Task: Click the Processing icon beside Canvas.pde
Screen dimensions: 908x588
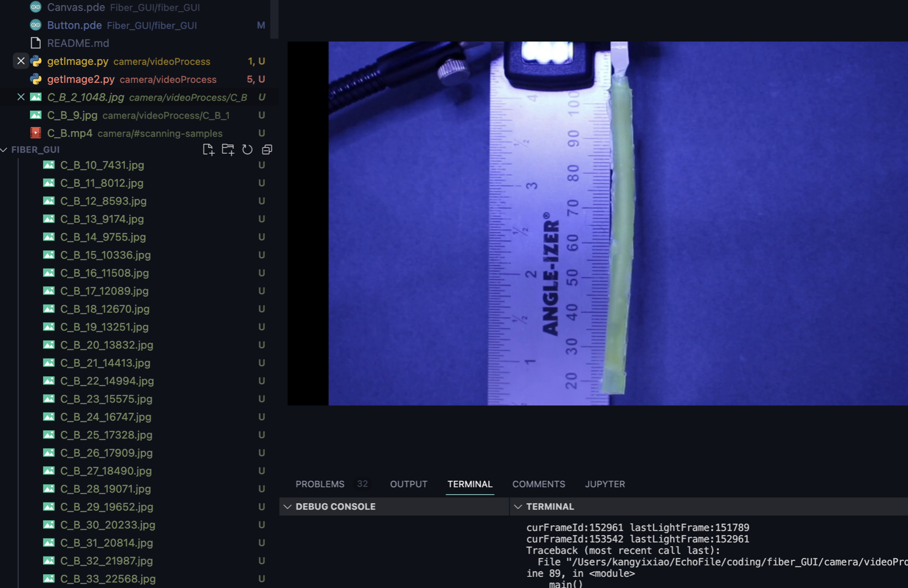Action: tap(36, 7)
